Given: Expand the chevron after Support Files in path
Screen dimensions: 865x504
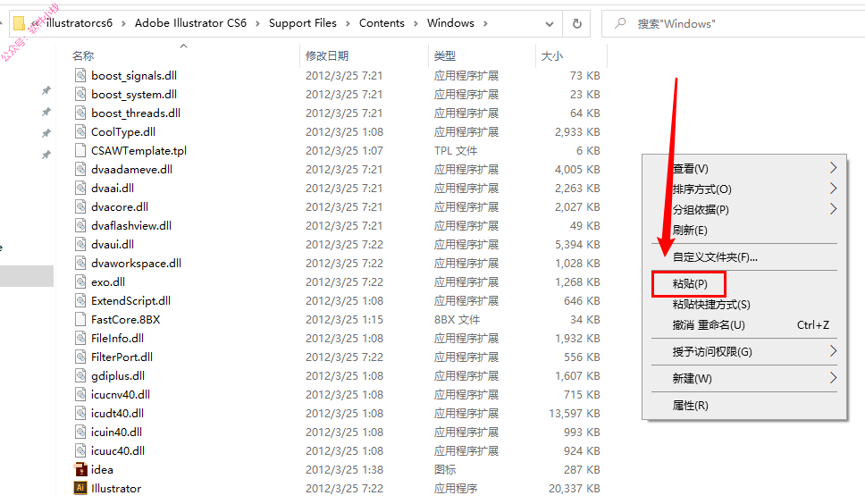Looking at the screenshot, I should (348, 23).
